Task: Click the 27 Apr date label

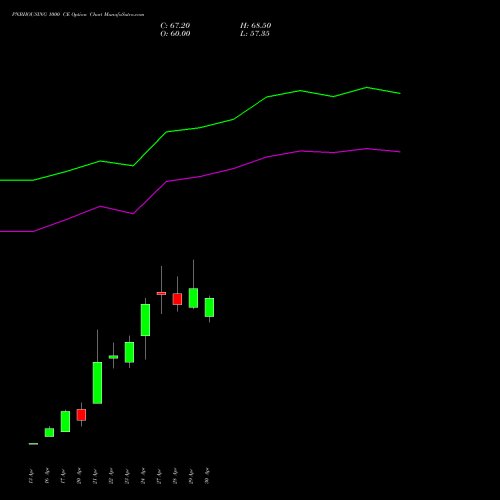Action: (159, 476)
